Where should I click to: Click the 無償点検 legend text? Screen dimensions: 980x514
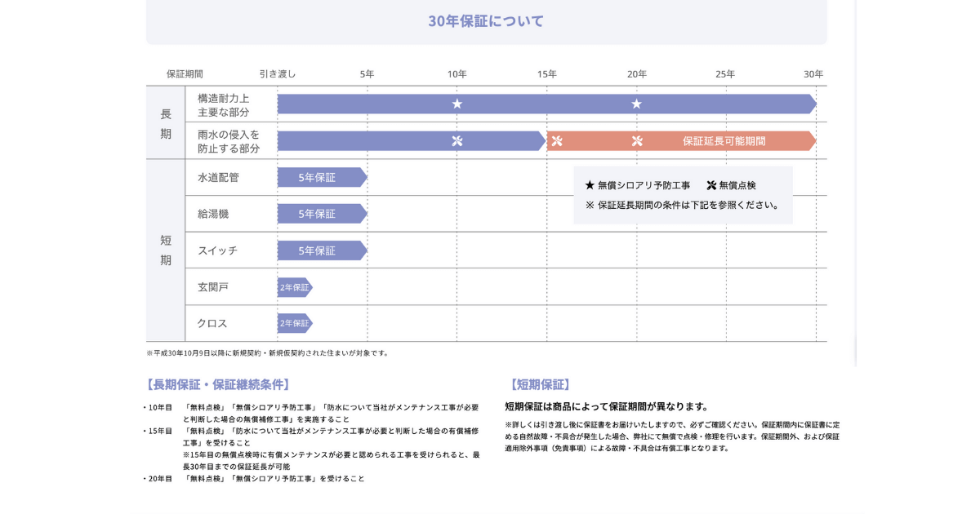737,185
